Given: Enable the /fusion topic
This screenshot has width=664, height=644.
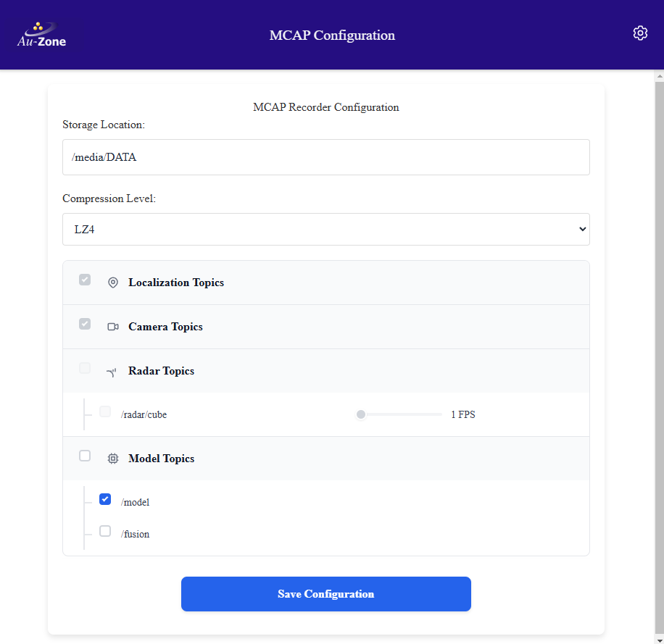Looking at the screenshot, I should click(x=105, y=531).
